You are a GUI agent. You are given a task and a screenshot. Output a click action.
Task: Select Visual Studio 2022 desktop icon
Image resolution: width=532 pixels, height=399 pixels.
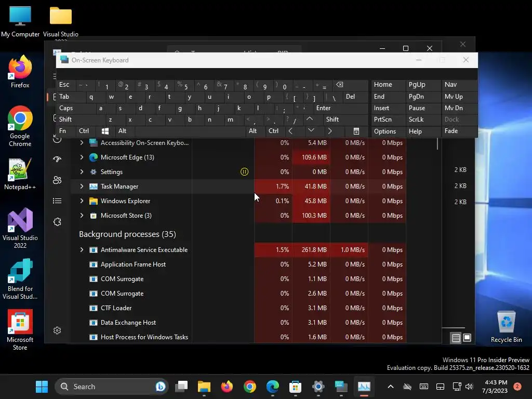[20, 228]
